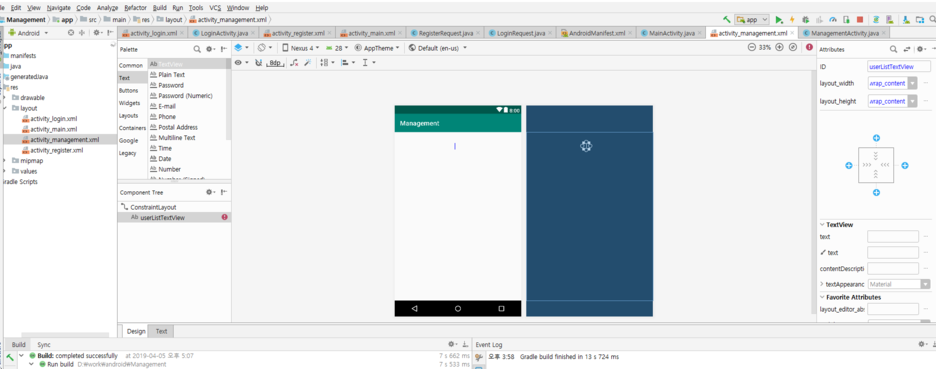Select Widgets category in Palette
This screenshot has height=369, width=936.
(130, 103)
